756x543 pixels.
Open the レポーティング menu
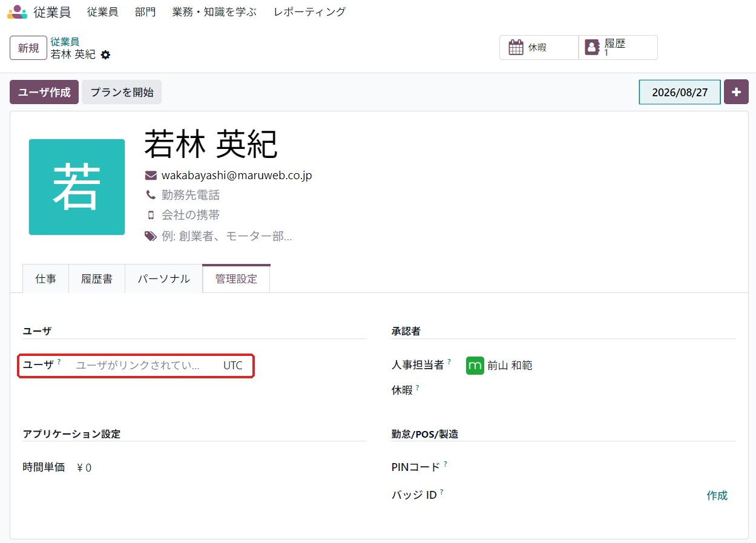[x=310, y=12]
